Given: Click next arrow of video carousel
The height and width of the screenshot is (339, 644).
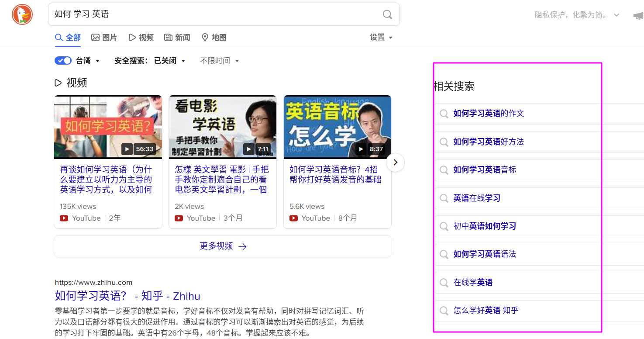Looking at the screenshot, I should tap(396, 163).
